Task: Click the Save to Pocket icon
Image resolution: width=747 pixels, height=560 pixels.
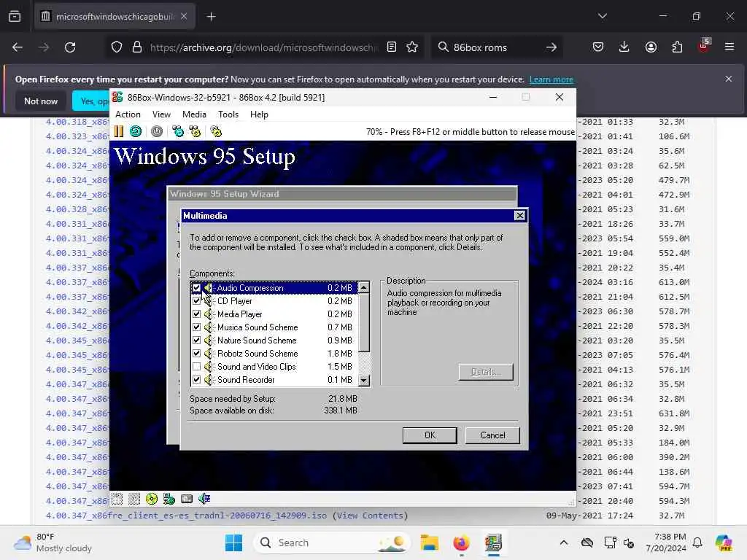Action: [598, 47]
